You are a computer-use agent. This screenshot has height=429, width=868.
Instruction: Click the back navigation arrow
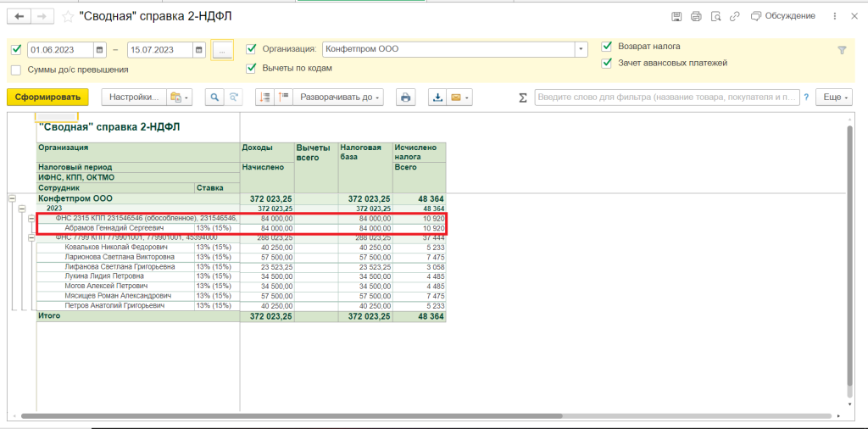tap(19, 17)
